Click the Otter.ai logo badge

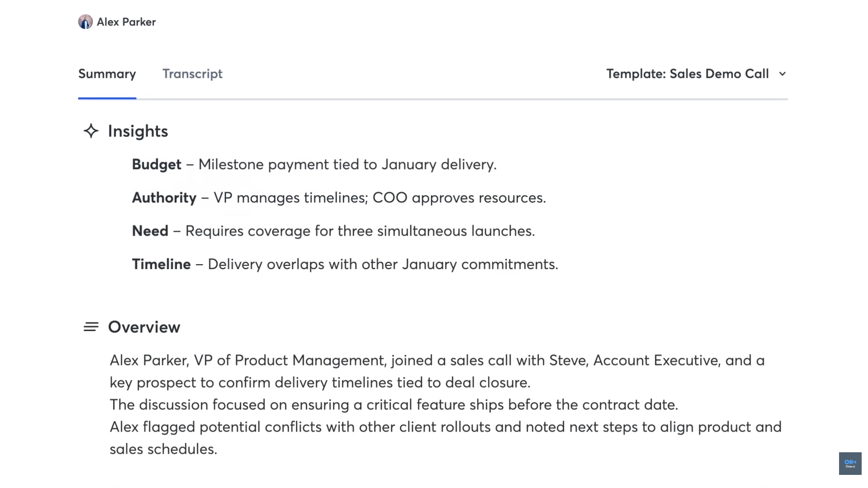pos(850,463)
